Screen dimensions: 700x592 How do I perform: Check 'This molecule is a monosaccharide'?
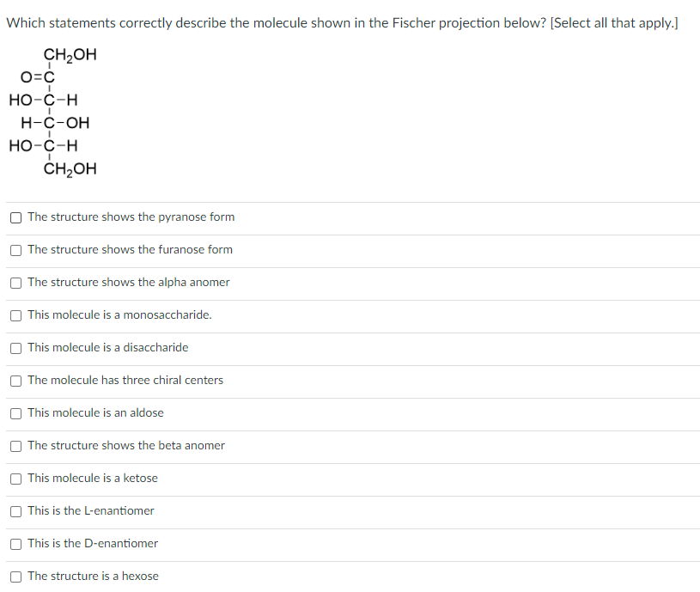pyautogui.click(x=15, y=315)
